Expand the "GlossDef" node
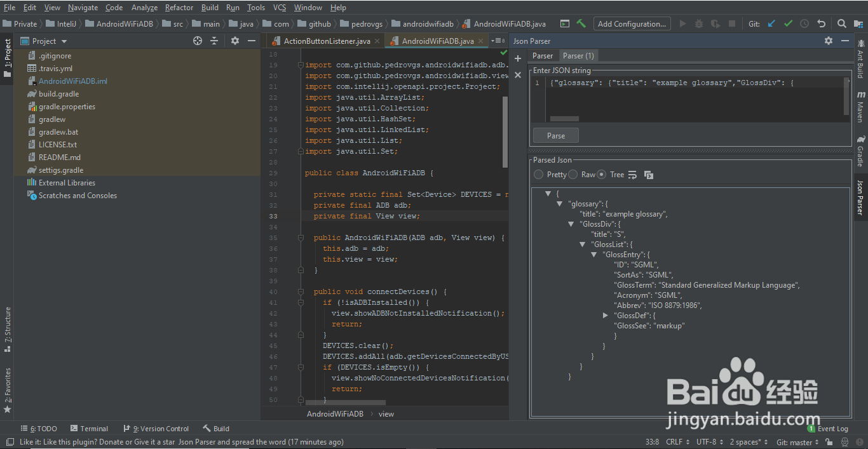Screen dimensions: 868x449 point(606,316)
